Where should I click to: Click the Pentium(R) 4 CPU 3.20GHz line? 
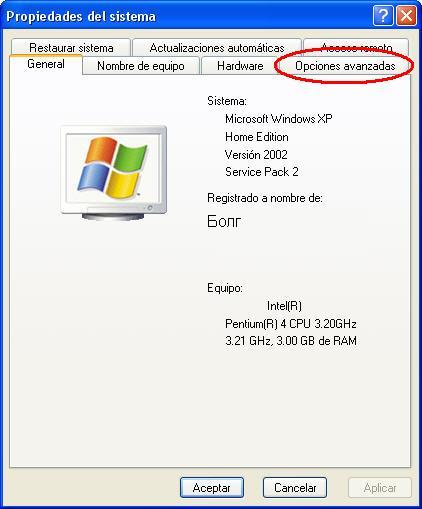tap(291, 324)
